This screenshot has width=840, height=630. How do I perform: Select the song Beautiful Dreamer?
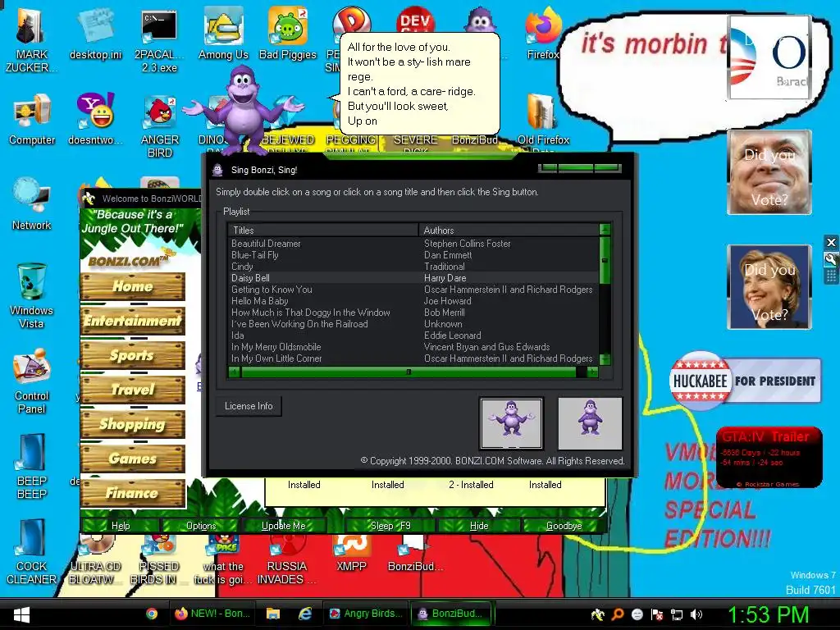[x=413, y=243]
